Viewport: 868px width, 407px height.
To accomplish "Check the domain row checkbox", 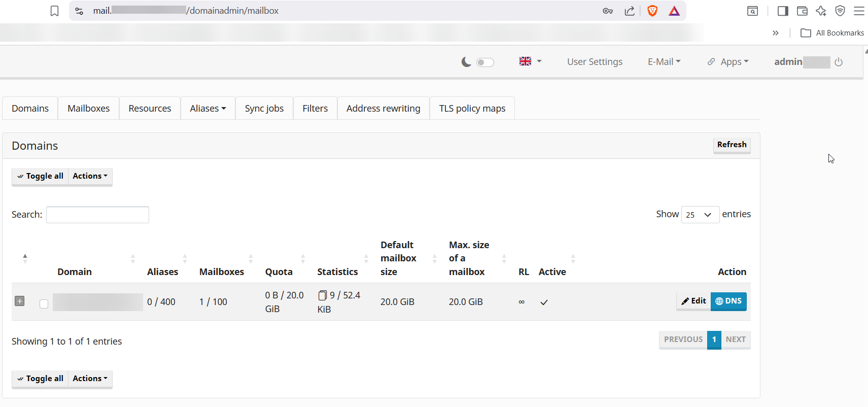I will click(x=44, y=303).
